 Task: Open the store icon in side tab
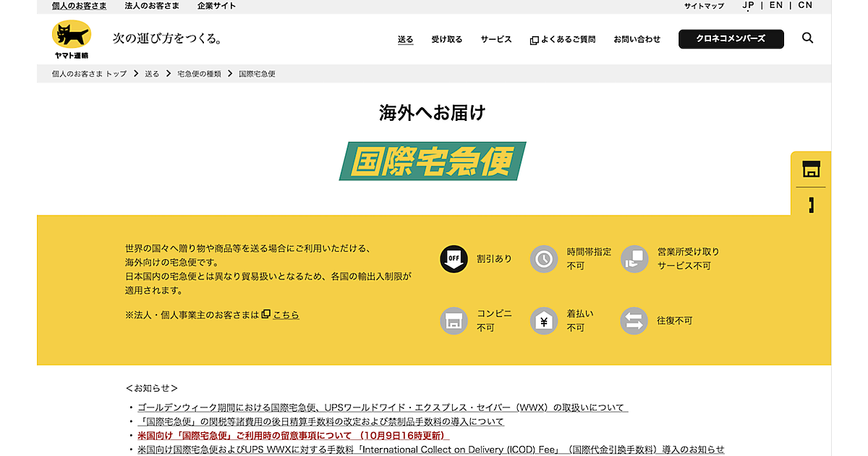pos(811,170)
